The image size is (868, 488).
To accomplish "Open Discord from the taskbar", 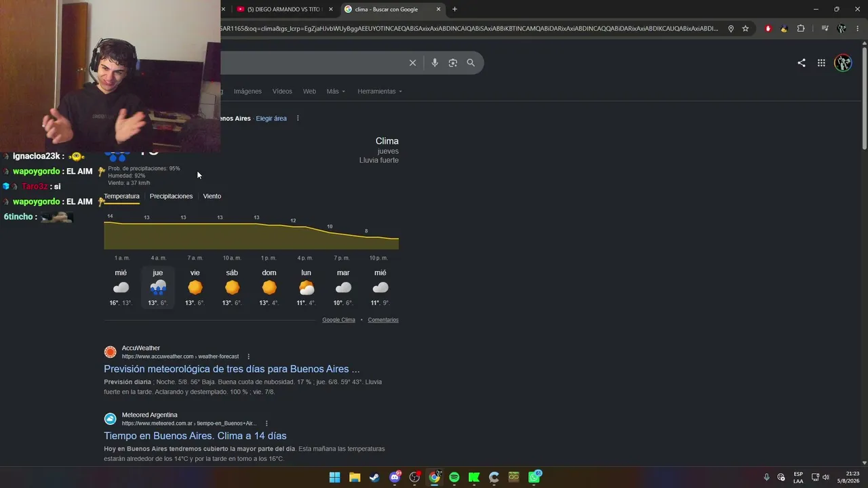I will tap(395, 477).
